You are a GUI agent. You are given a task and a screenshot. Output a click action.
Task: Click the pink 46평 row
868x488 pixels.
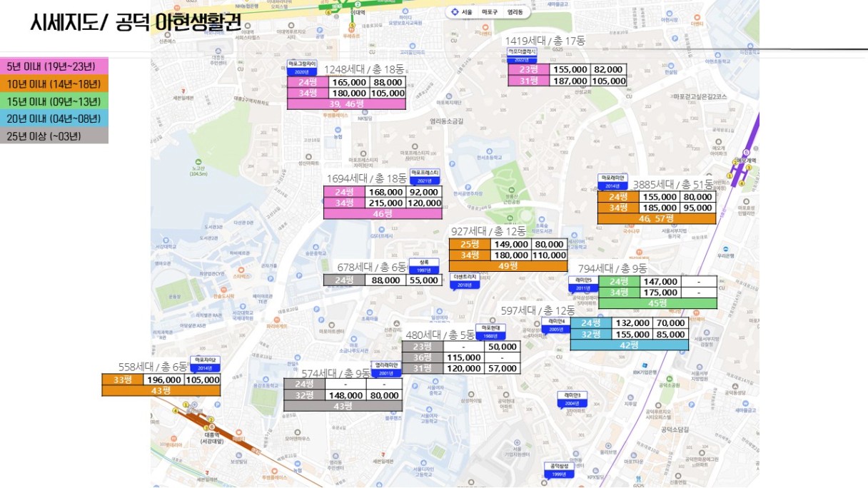coord(383,213)
